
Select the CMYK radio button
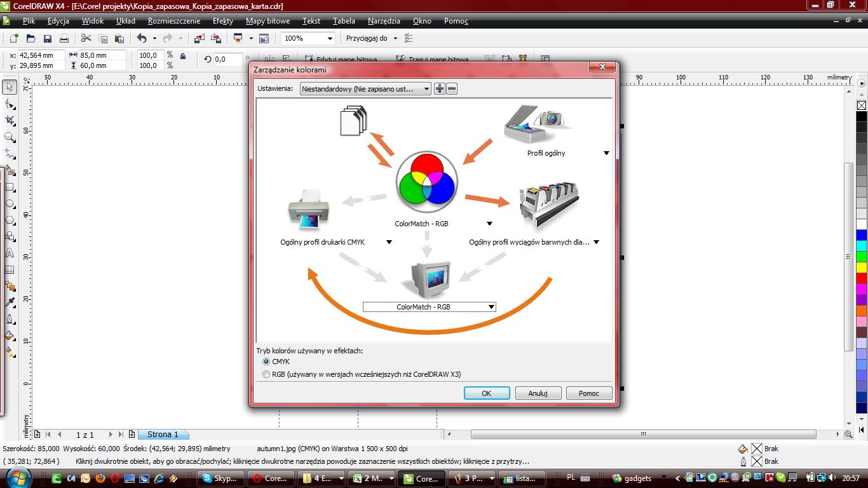[266, 362]
